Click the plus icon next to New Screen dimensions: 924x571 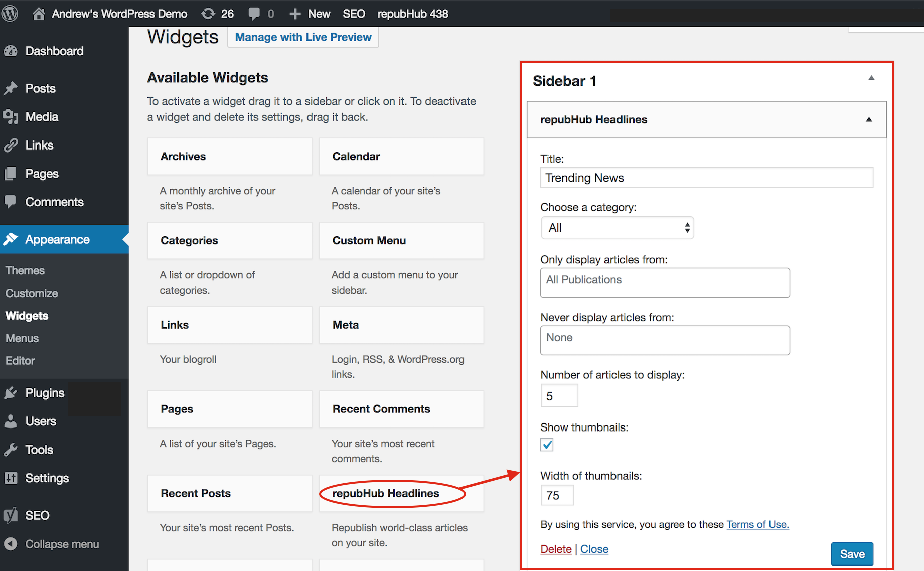point(295,14)
